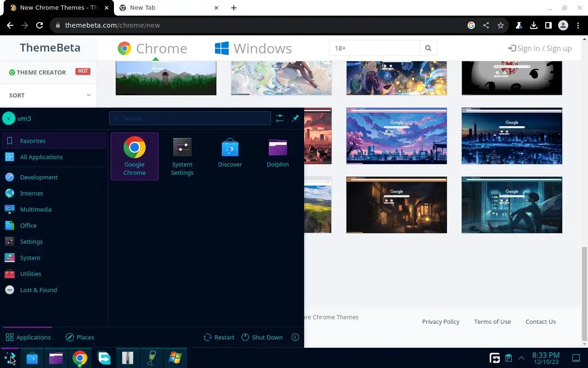Open the forest watchtower theme thumbnail
Image resolution: width=588 pixels, height=368 pixels.
[166, 78]
